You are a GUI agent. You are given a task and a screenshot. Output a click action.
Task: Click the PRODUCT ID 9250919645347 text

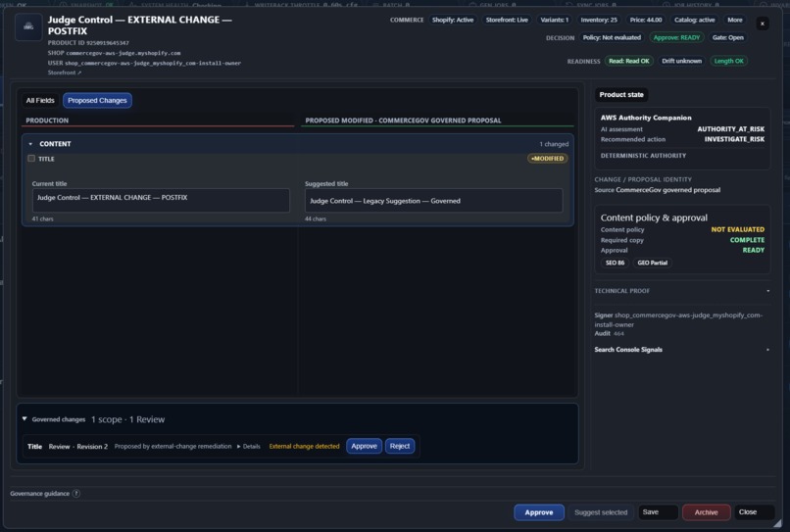tap(88, 43)
